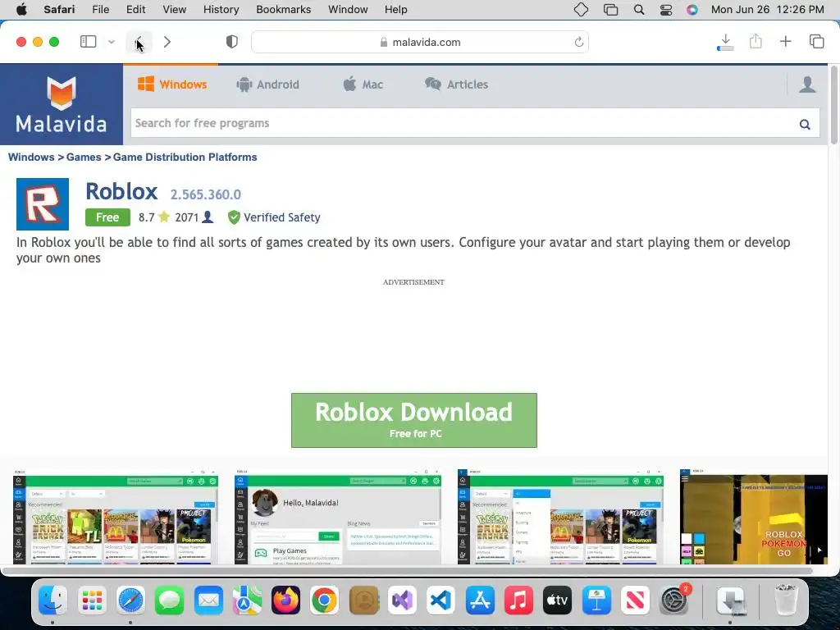The image size is (840, 630).
Task: Follow the Windows breadcrumb link
Action: pos(31,157)
